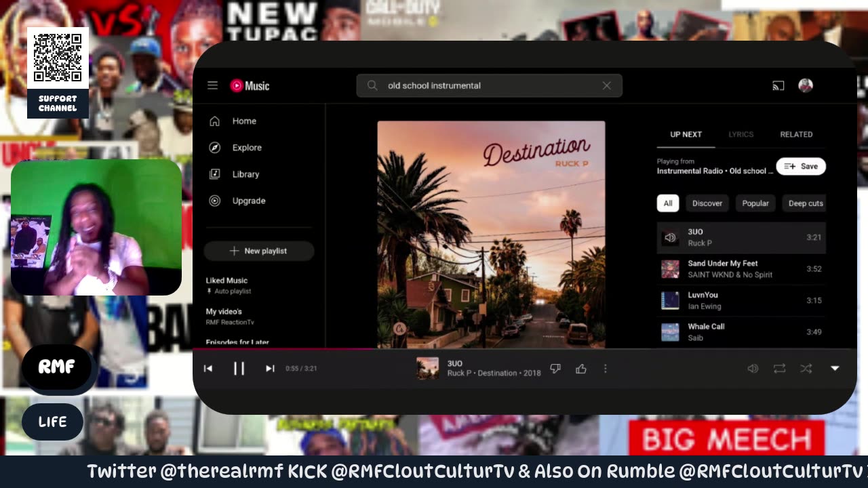Dislike the song with thumbs down
This screenshot has width=868, height=488.
pos(555,368)
